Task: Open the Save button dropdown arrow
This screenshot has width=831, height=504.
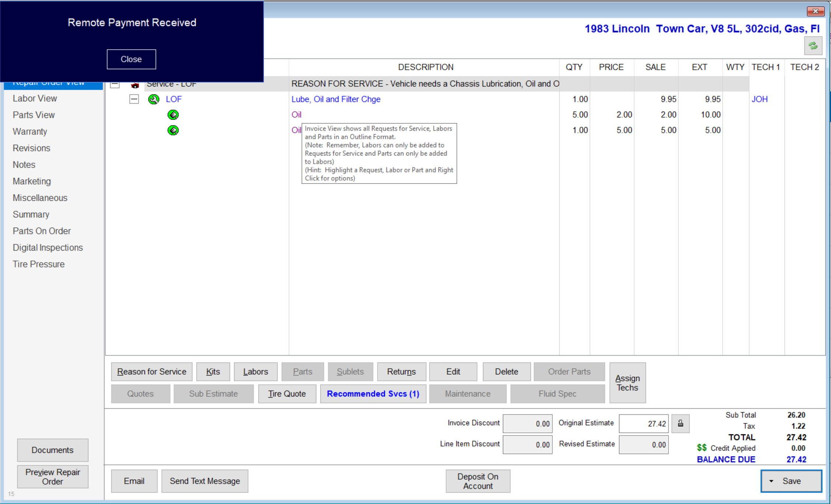Action: [x=771, y=481]
